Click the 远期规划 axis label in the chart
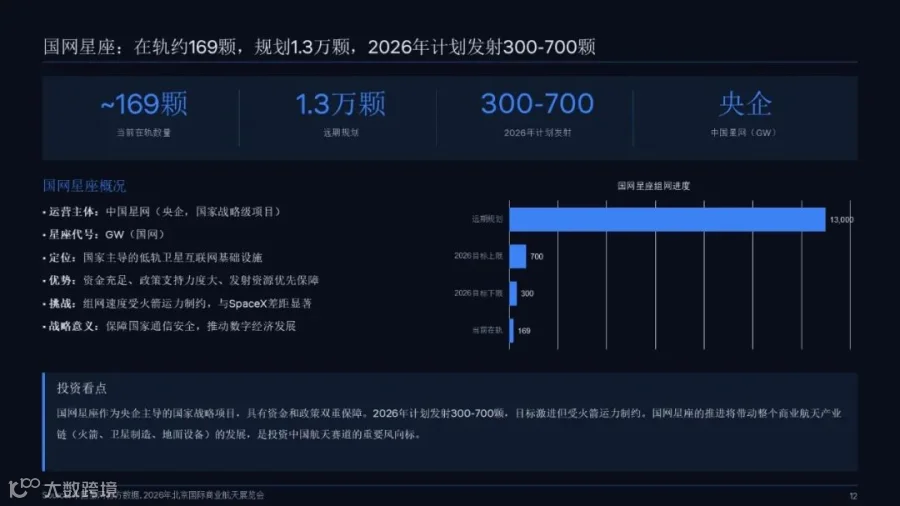 point(487,219)
